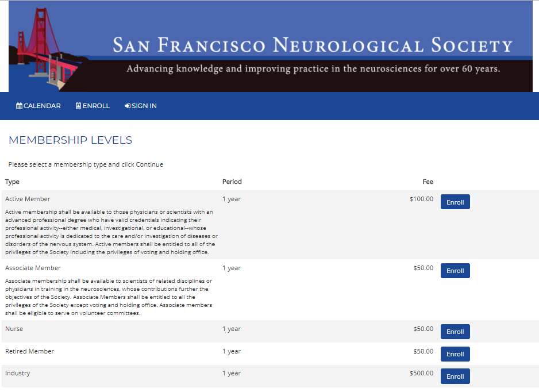Click the $50.00 fee in Associate Member row
The height and width of the screenshot is (392, 539).
(x=423, y=267)
